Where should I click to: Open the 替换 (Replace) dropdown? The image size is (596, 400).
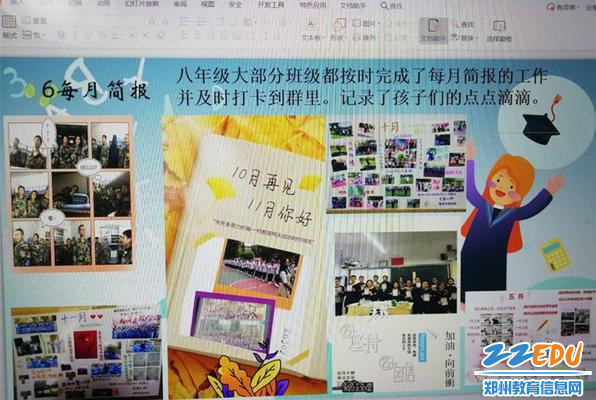coord(464,38)
